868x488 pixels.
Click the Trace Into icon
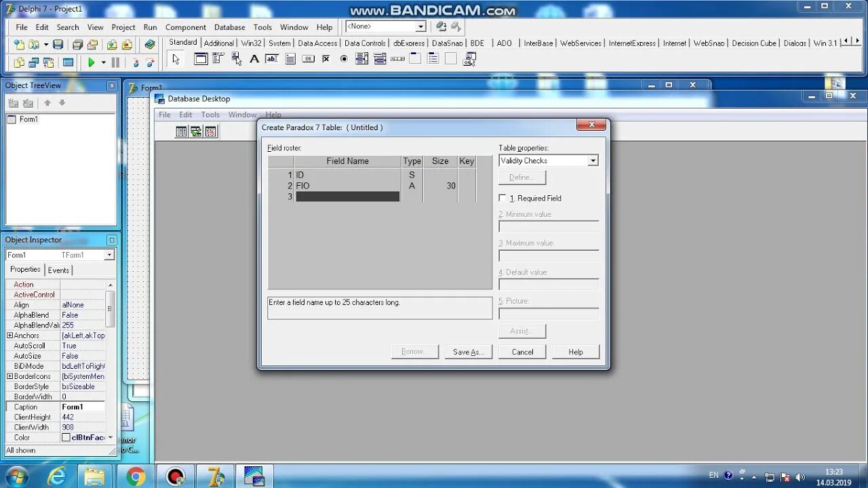click(x=135, y=62)
